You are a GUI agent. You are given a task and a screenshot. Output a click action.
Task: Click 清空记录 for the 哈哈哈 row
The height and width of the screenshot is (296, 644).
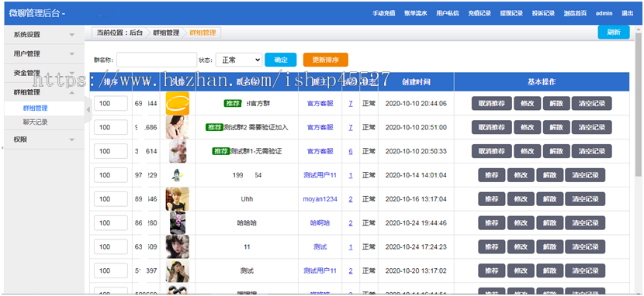click(585, 223)
